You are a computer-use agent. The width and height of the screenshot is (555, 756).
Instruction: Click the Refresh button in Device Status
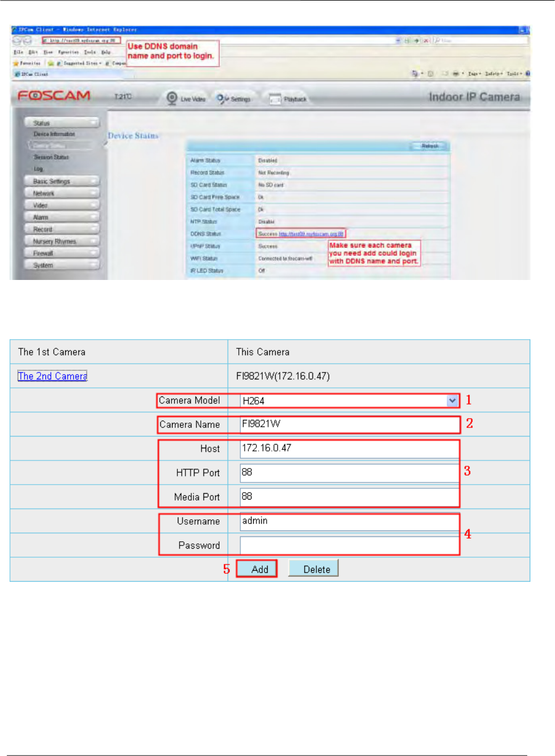click(429, 146)
